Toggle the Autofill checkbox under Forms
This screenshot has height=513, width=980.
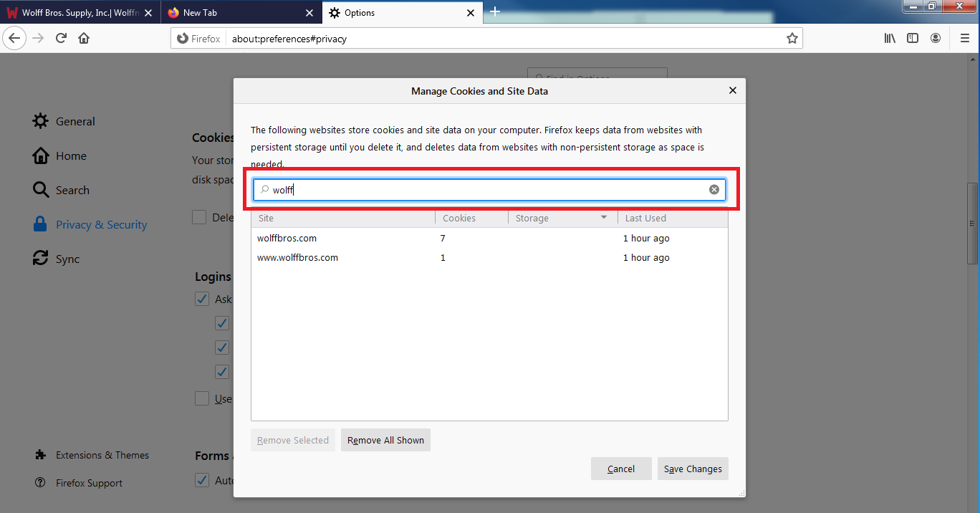click(x=202, y=480)
